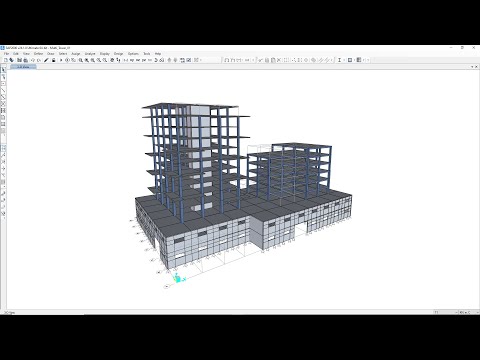Open the Tools menu
This screenshot has height=360, width=480.
[147, 54]
